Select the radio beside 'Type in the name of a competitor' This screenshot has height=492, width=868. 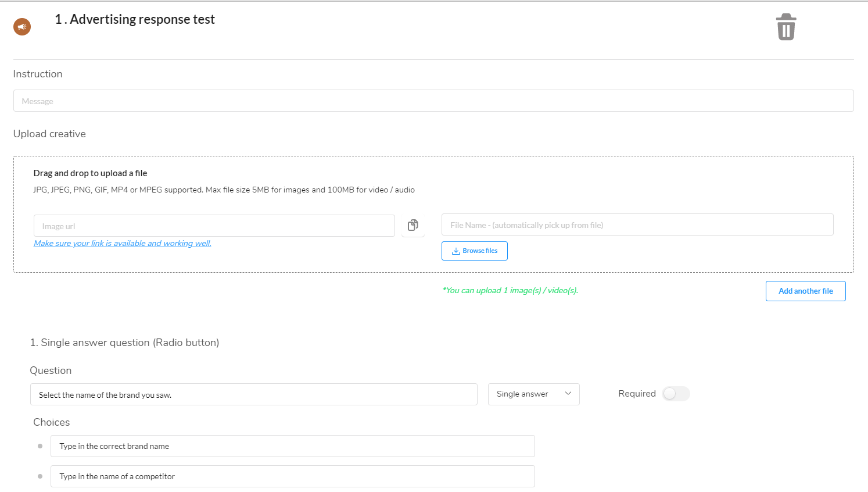(x=40, y=476)
